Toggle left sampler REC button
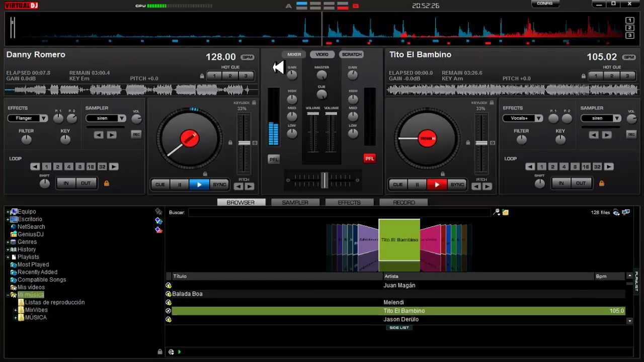The height and width of the screenshot is (362, 644). point(136,134)
